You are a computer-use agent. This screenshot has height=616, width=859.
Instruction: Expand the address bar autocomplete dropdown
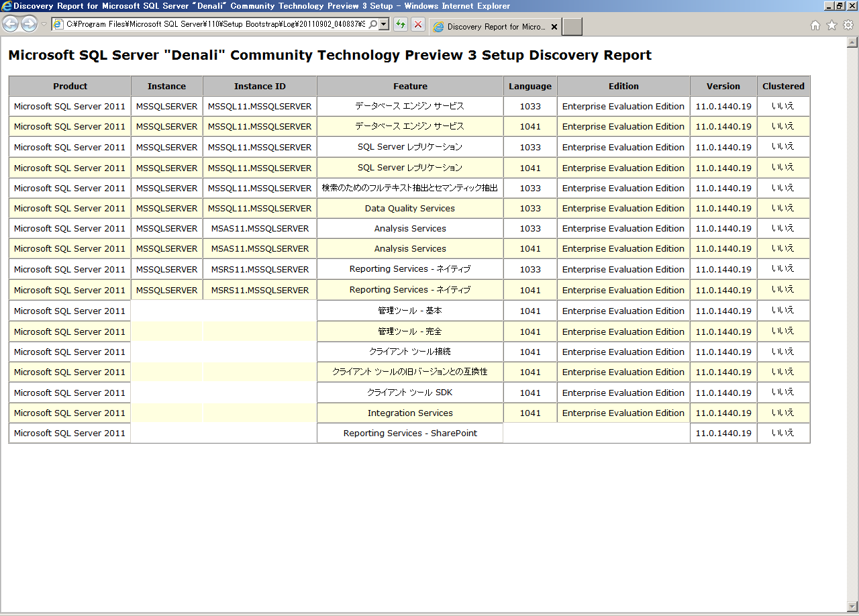[x=384, y=25]
